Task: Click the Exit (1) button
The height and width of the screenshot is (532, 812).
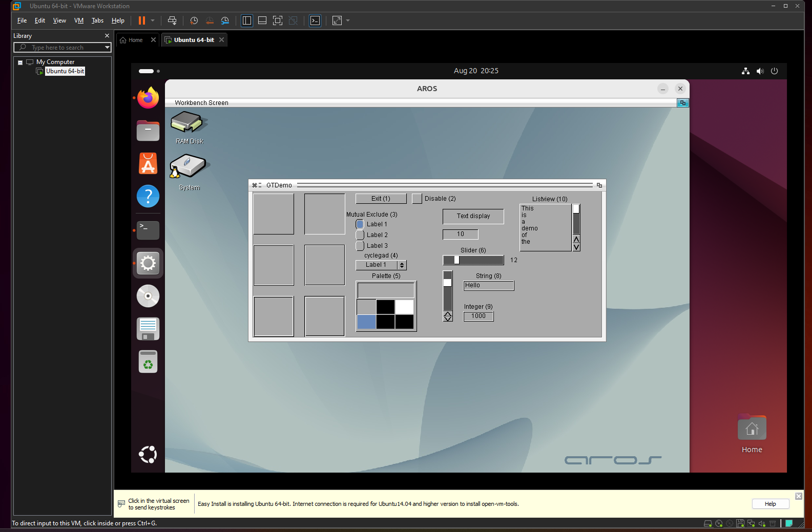Action: (381, 199)
